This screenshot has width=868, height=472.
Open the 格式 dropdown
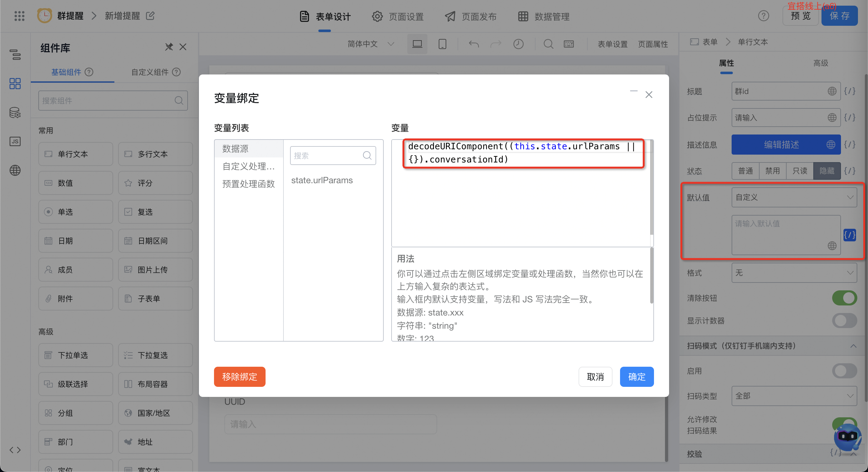794,273
